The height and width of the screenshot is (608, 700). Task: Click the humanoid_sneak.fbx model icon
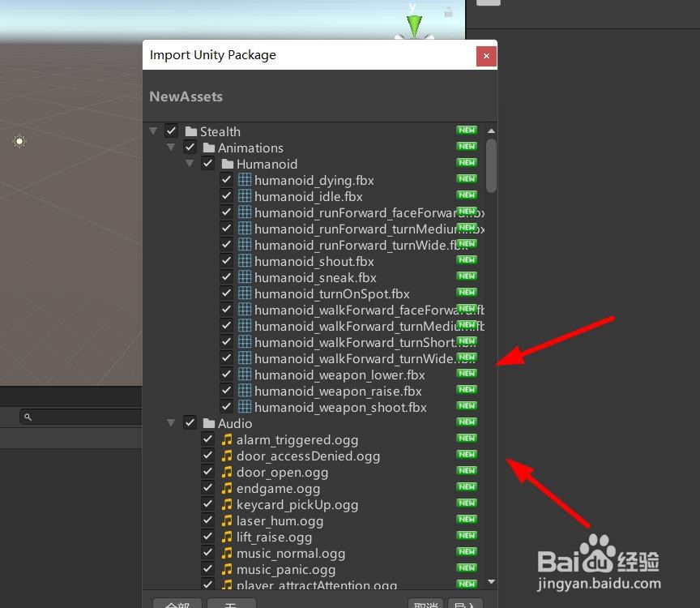point(245,277)
